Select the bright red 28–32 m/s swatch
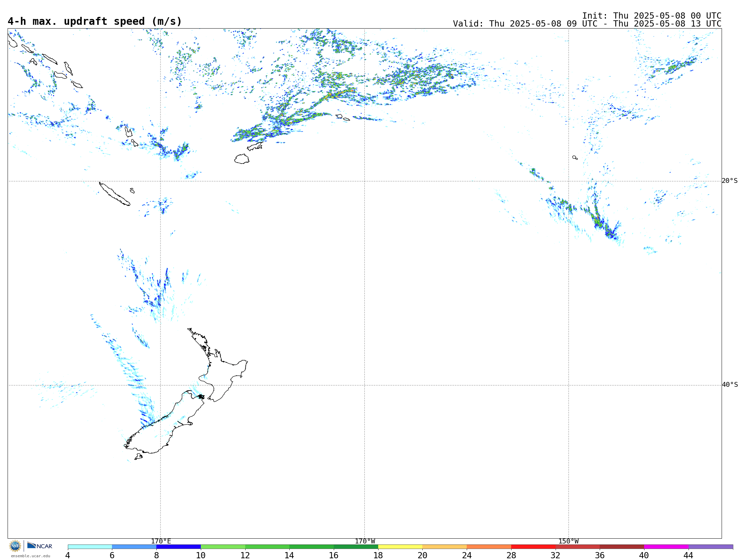 point(533,547)
